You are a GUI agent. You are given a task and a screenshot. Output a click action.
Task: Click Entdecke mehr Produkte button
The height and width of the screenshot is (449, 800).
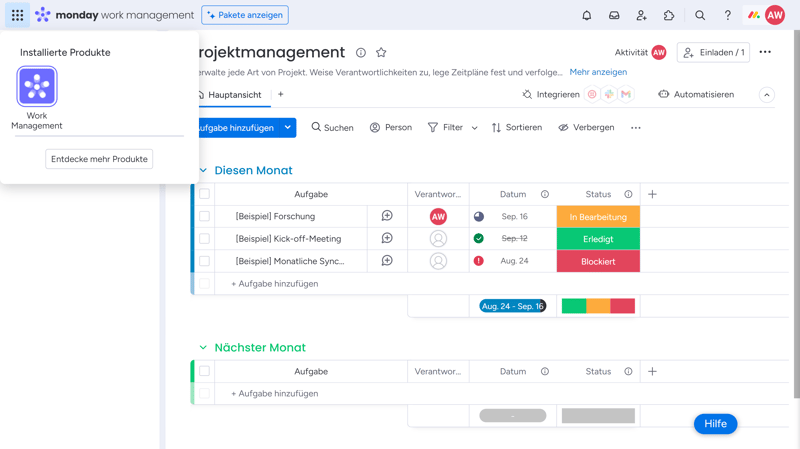pos(99,159)
